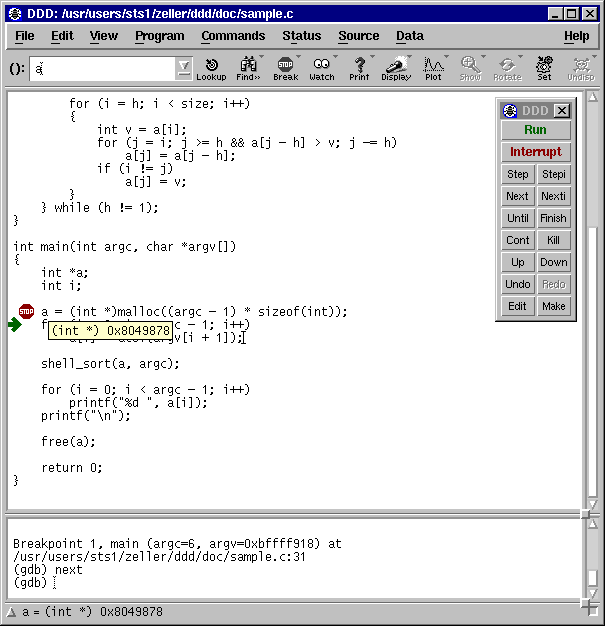Click the Undo button in command tool
Screen dimensions: 605x626
point(518,284)
